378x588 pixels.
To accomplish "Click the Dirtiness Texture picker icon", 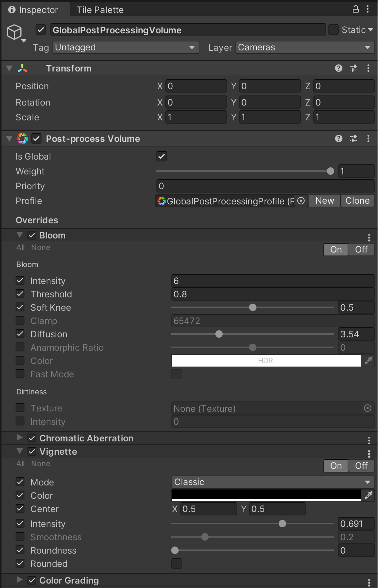I will (367, 408).
